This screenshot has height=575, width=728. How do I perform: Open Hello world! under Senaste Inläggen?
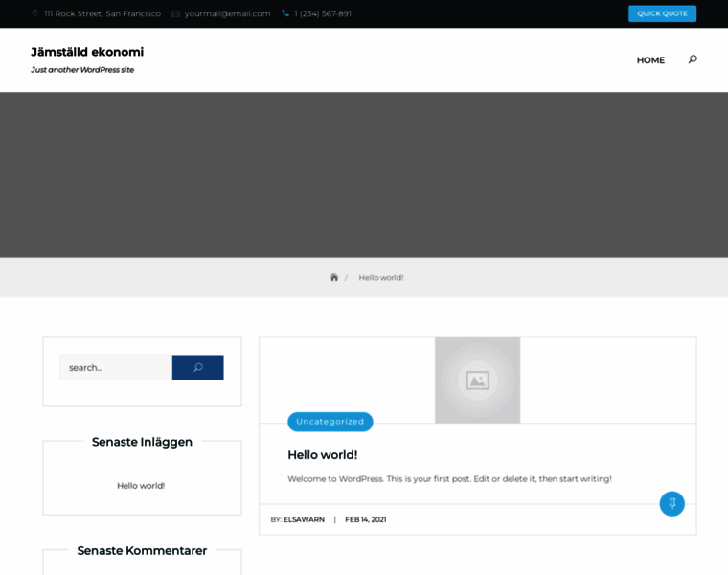click(141, 485)
